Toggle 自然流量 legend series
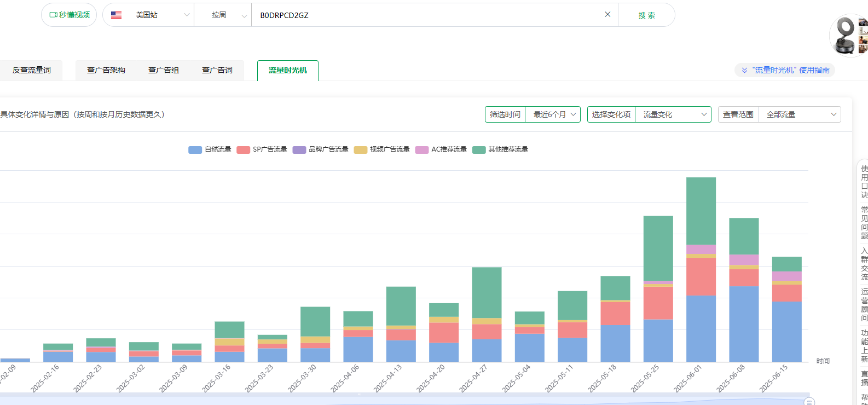The image size is (868, 405). pos(210,149)
